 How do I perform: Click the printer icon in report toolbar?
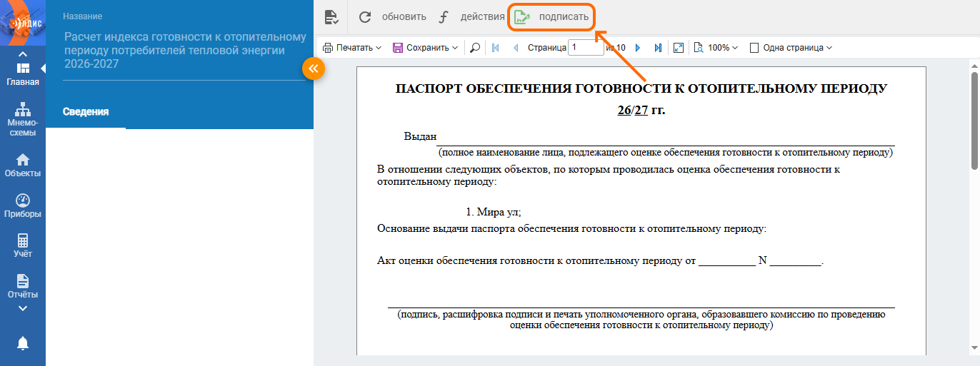[328, 48]
